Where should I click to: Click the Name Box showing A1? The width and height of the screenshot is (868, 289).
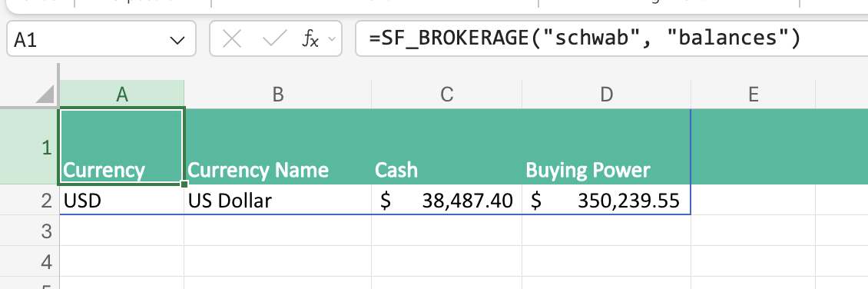(x=101, y=38)
